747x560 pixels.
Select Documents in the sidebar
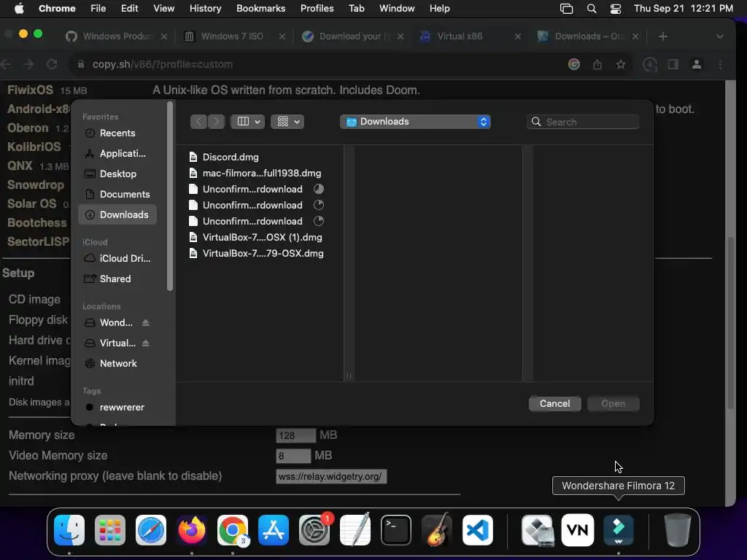(x=117, y=194)
